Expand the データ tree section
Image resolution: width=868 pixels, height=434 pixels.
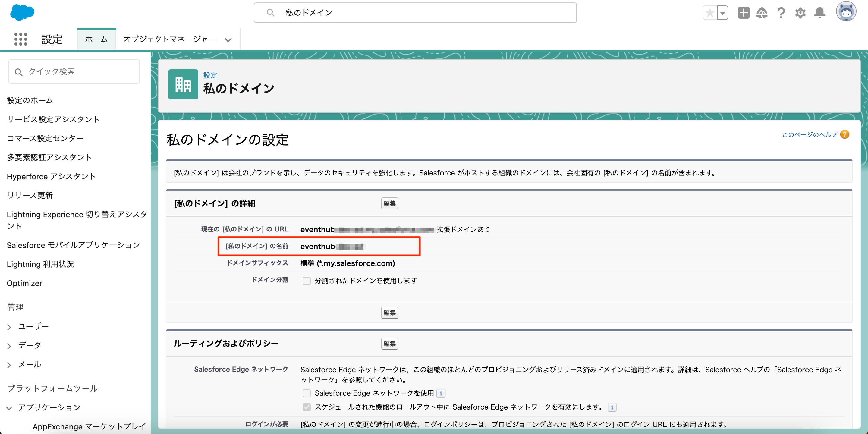pos(9,346)
